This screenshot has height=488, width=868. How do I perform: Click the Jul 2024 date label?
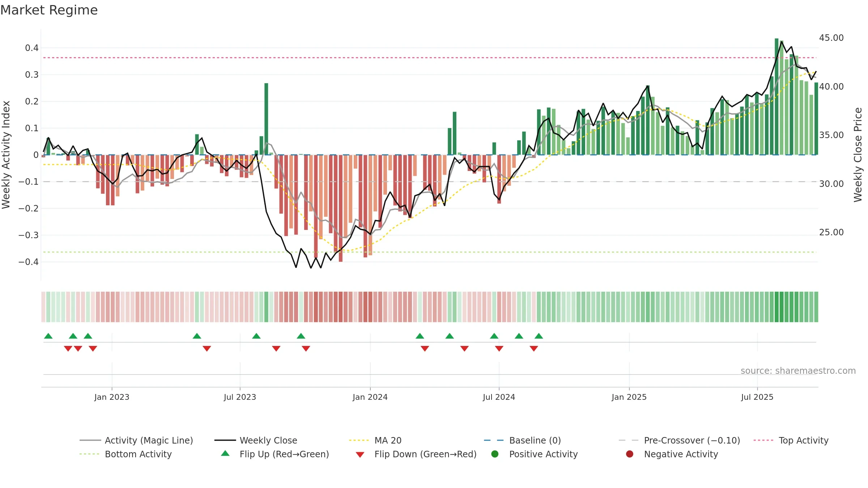click(x=499, y=397)
